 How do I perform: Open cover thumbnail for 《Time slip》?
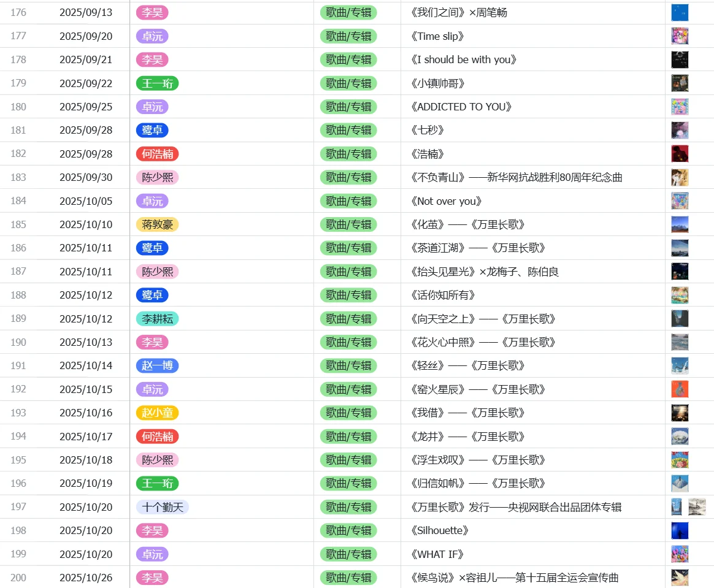(680, 36)
